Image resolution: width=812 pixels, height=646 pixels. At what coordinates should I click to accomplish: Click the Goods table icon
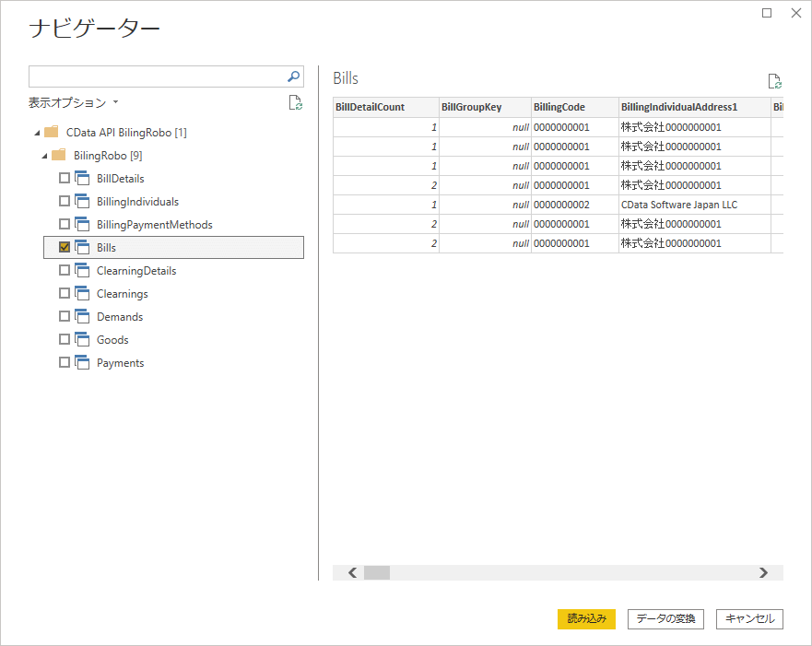[x=82, y=339]
